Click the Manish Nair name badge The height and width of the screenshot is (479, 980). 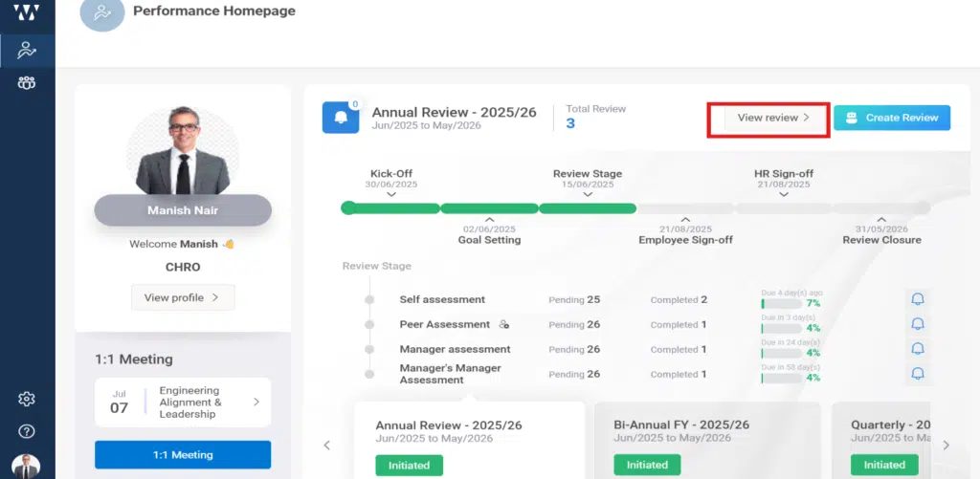(183, 210)
